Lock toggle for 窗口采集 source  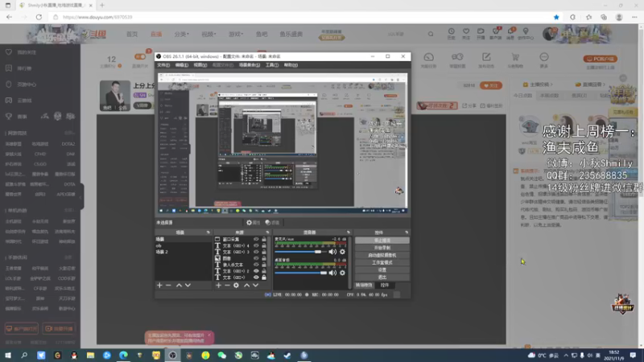(264, 239)
